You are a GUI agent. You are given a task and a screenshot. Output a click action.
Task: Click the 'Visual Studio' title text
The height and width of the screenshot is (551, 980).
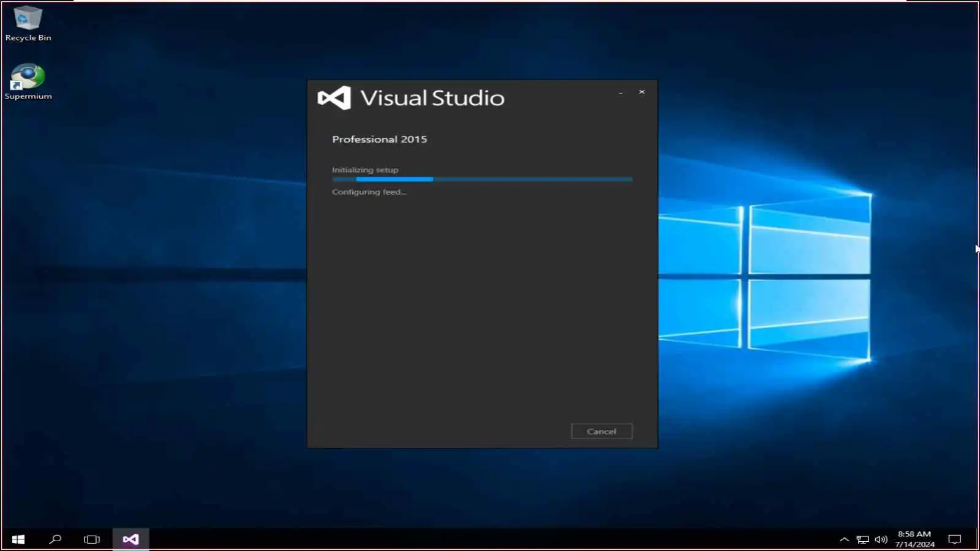point(432,98)
